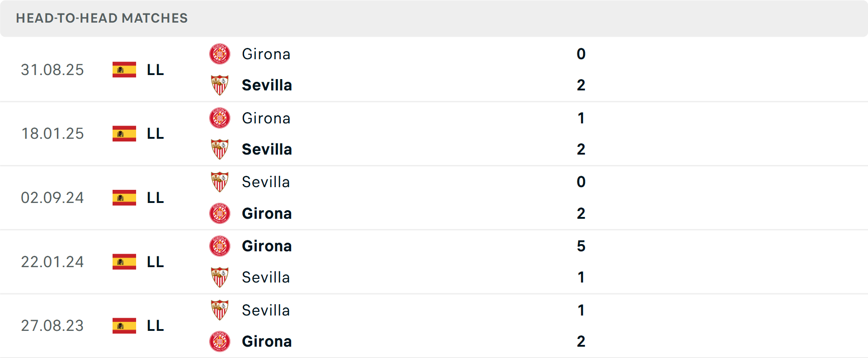Click the Sevilla score 2 in the top match
The height and width of the screenshot is (358, 868).
click(581, 85)
